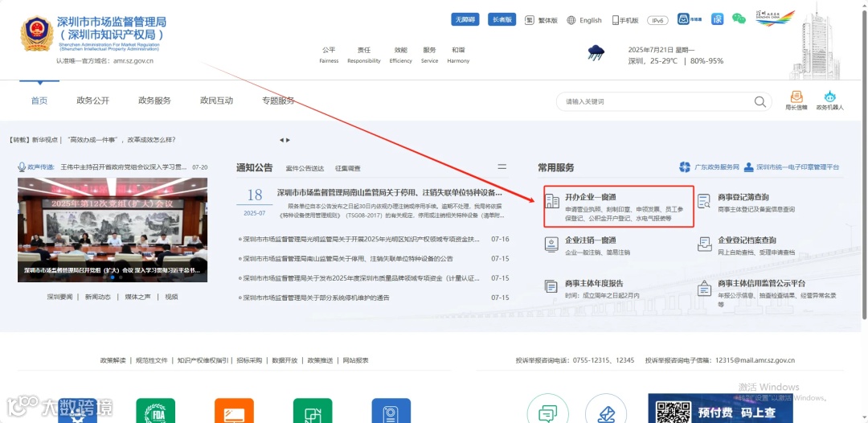
Task: Open 商事主体信用监管公示平台 service
Action: tap(762, 283)
